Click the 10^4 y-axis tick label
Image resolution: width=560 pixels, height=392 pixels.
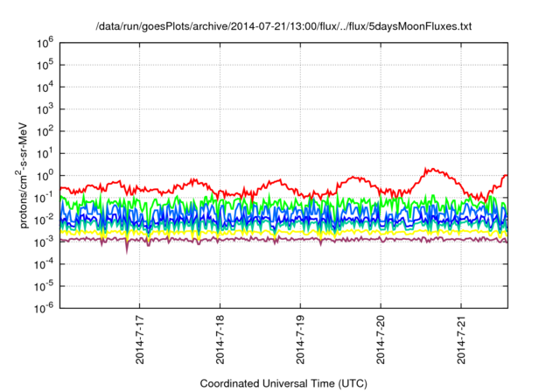[45, 86]
